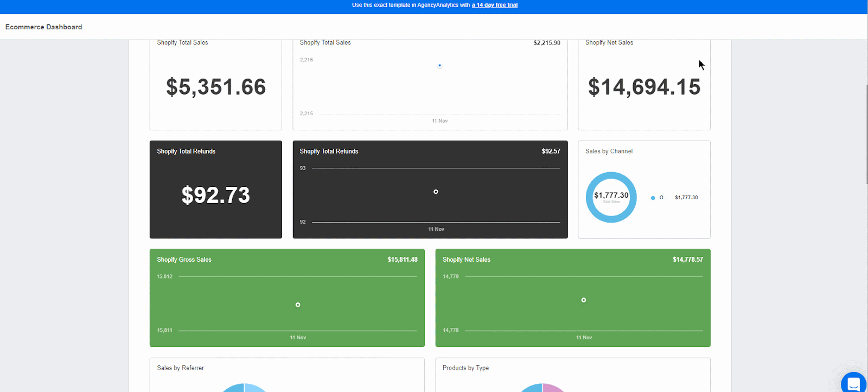This screenshot has width=868, height=392.
Task: Open the 14 day free trial link
Action: 494,5
